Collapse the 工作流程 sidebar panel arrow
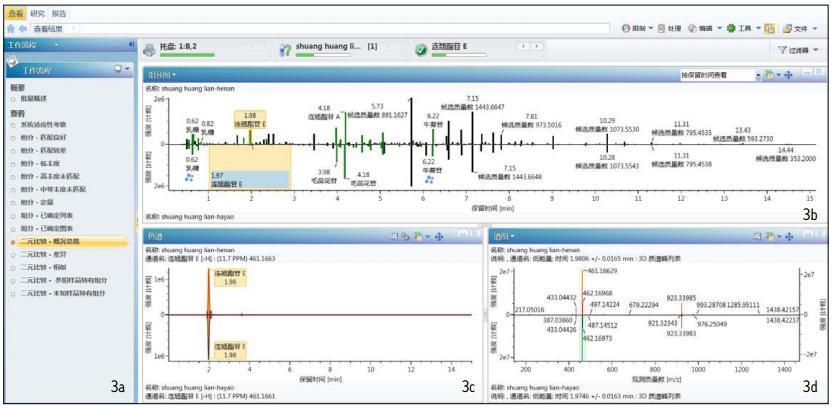Image resolution: width=833 pixels, height=408 pixels. point(132,46)
